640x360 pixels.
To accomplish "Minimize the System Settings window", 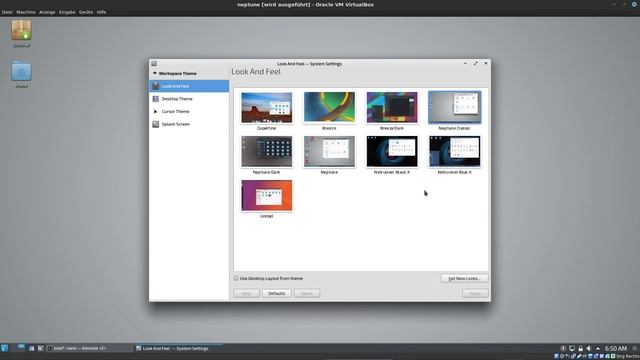I will coord(465,64).
